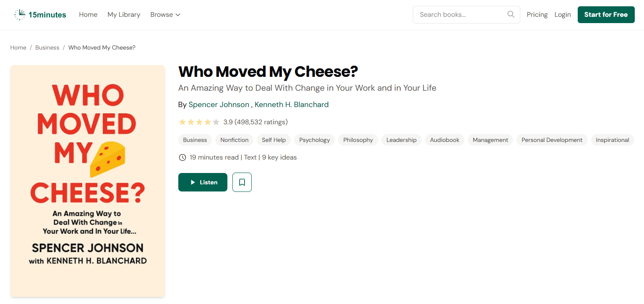
Task: Select the Psychology tag
Action: coord(315,140)
